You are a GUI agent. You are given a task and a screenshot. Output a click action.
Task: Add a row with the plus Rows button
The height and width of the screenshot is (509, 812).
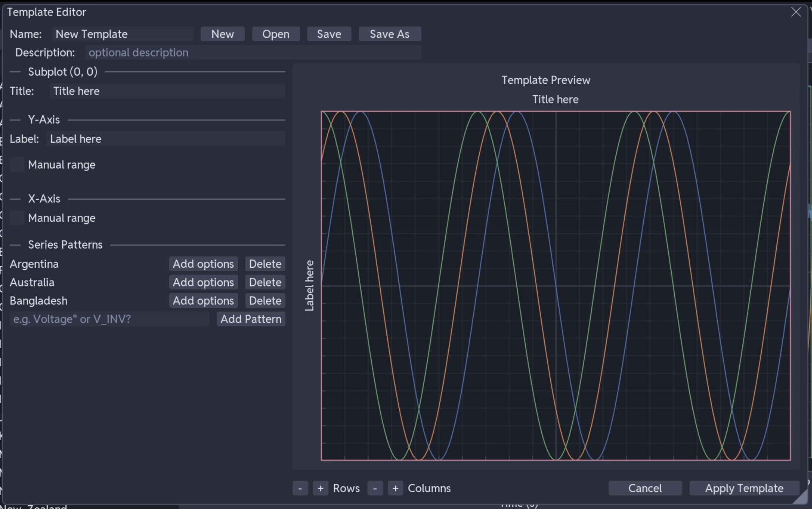click(320, 488)
